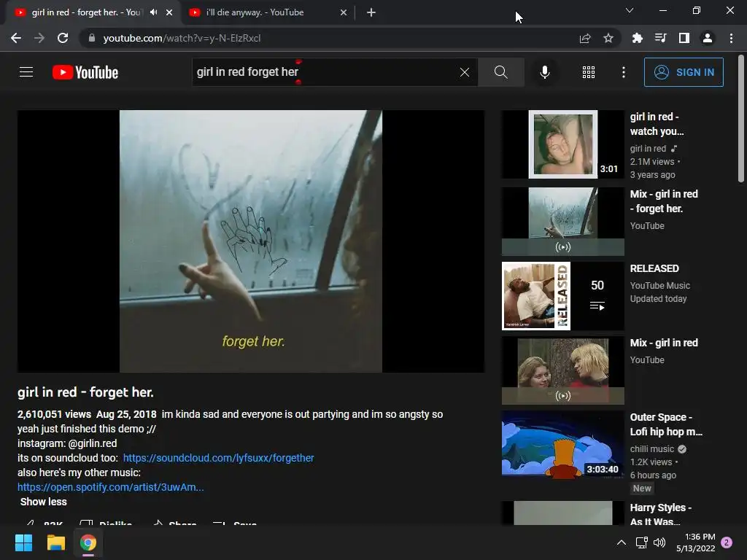Collapse description with Show less
747x560 pixels.
click(43, 502)
